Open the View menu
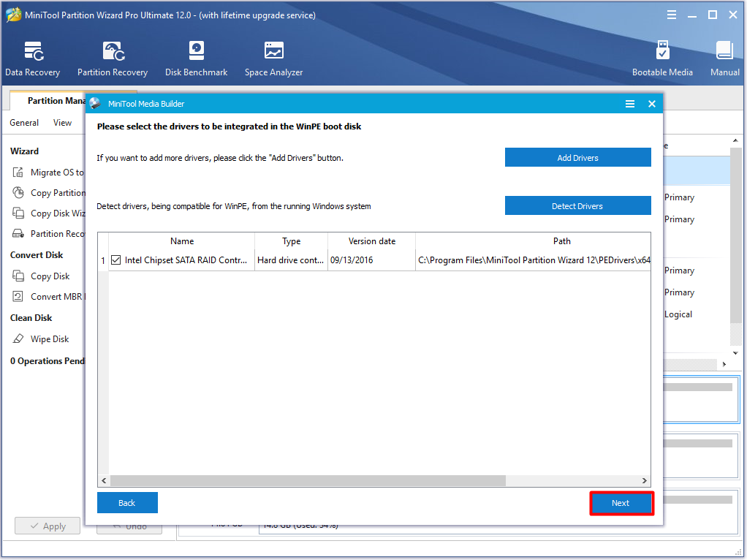This screenshot has height=560, width=747. [x=62, y=123]
